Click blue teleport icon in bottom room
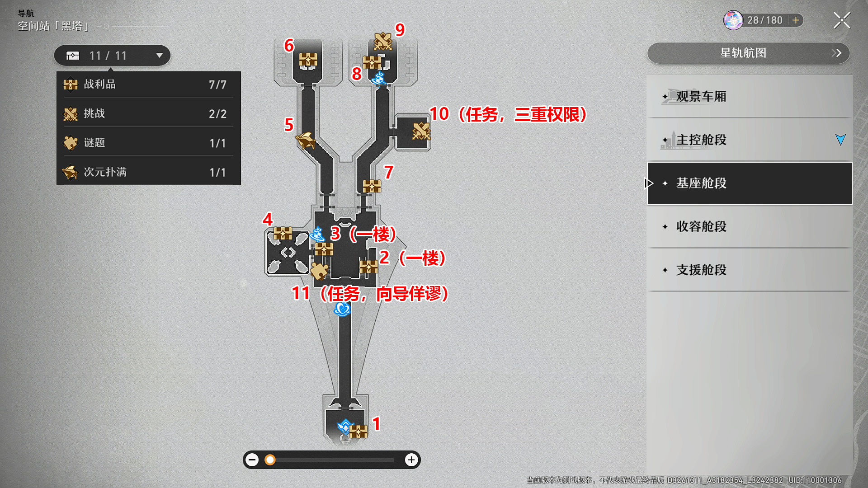 coord(345,427)
